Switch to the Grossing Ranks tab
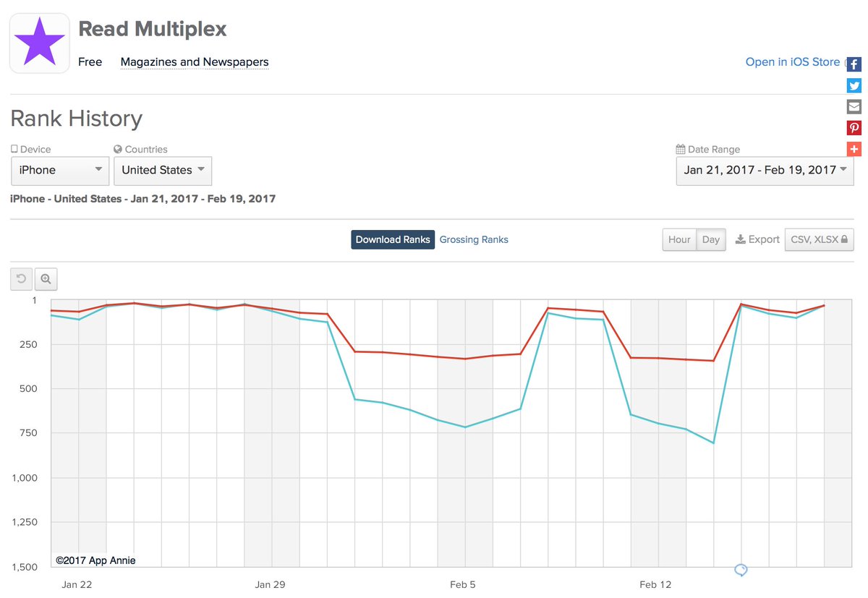This screenshot has width=868, height=598. pyautogui.click(x=474, y=239)
